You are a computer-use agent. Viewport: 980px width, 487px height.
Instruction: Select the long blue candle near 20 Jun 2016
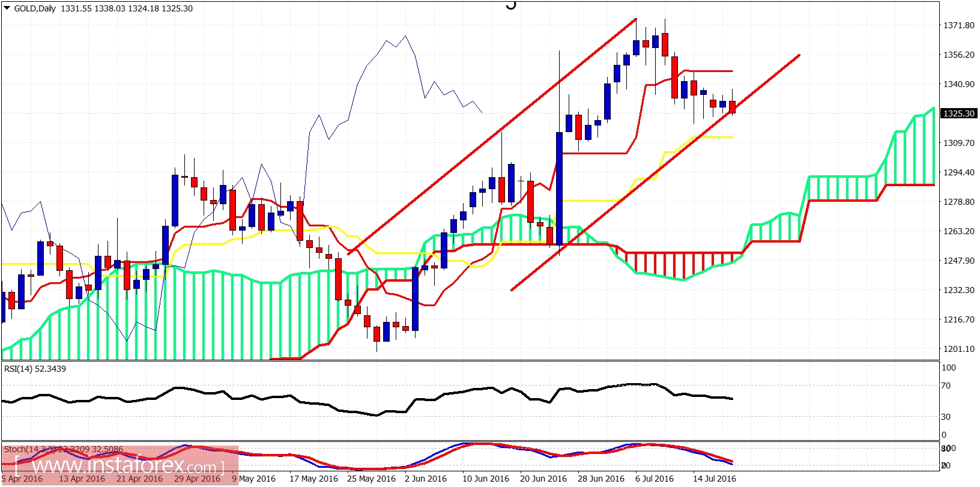click(x=560, y=189)
